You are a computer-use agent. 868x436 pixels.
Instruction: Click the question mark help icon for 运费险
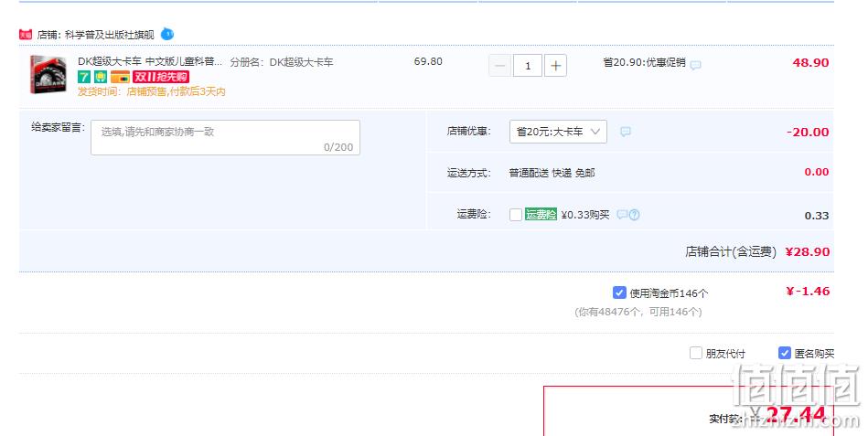pyautogui.click(x=635, y=215)
